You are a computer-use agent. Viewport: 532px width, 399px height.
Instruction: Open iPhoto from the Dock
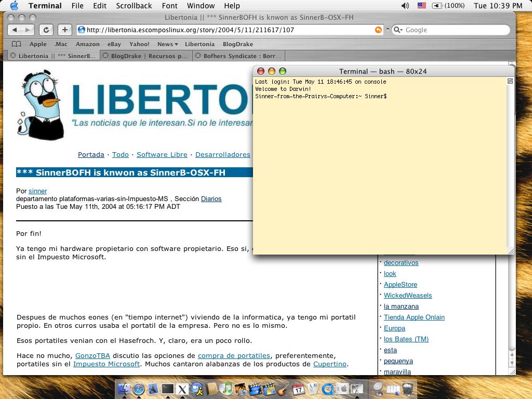coord(241,389)
